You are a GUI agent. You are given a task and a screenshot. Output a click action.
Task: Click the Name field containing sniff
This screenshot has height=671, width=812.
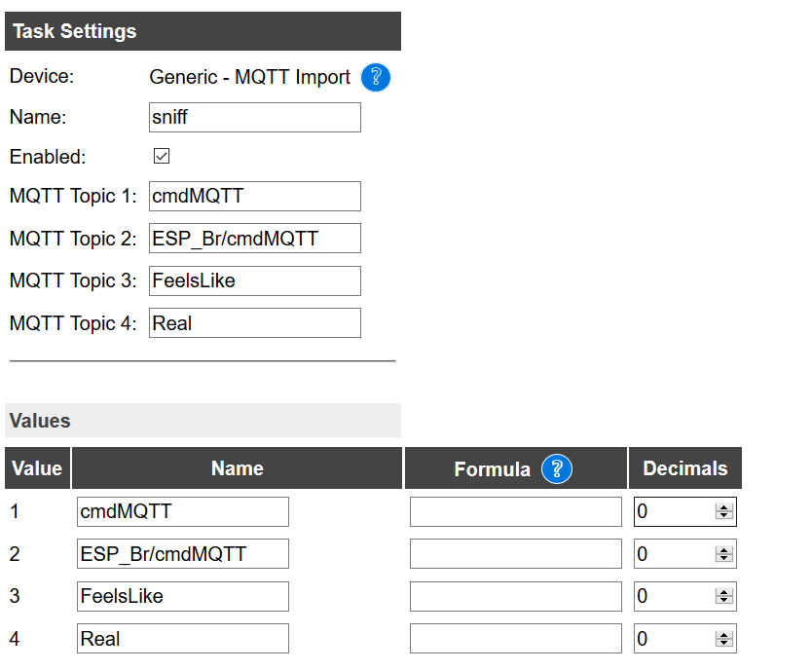pos(253,117)
